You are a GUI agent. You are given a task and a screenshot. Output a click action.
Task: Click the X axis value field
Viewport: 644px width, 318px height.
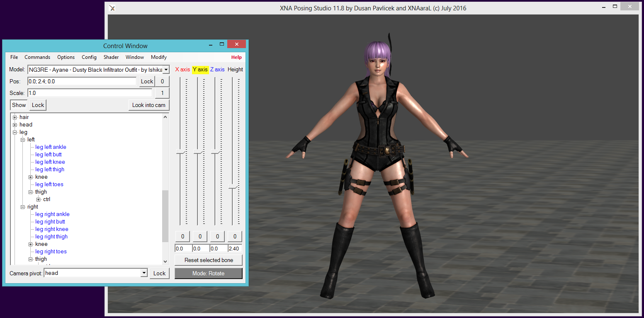tap(183, 249)
